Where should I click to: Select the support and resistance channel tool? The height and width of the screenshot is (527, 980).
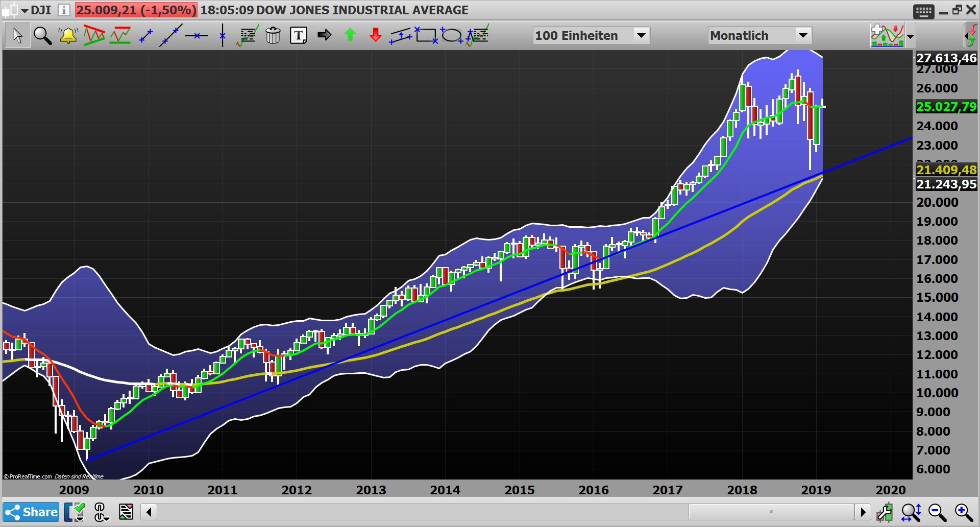[120, 36]
